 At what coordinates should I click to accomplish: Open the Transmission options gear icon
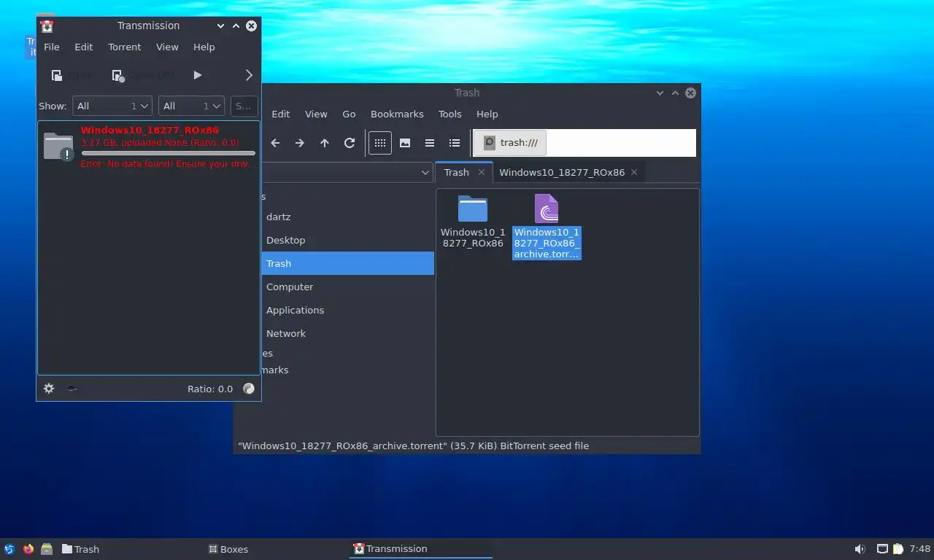49,389
